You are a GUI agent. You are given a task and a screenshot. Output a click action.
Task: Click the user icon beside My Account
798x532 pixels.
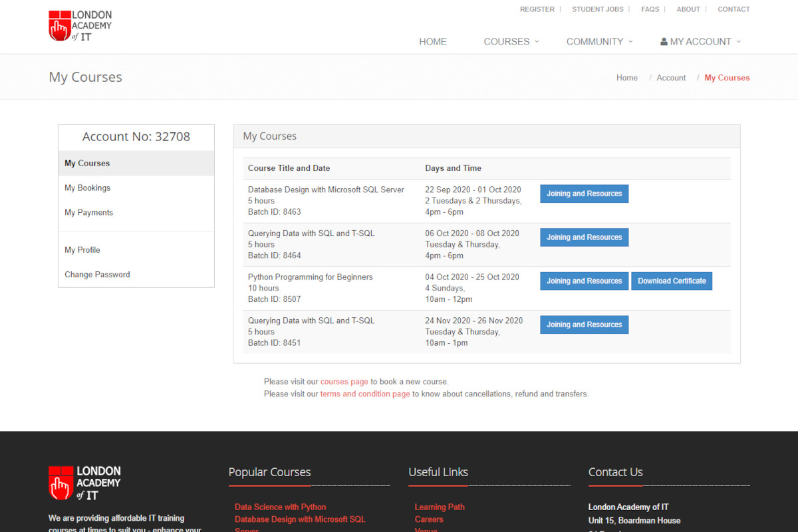tap(664, 41)
